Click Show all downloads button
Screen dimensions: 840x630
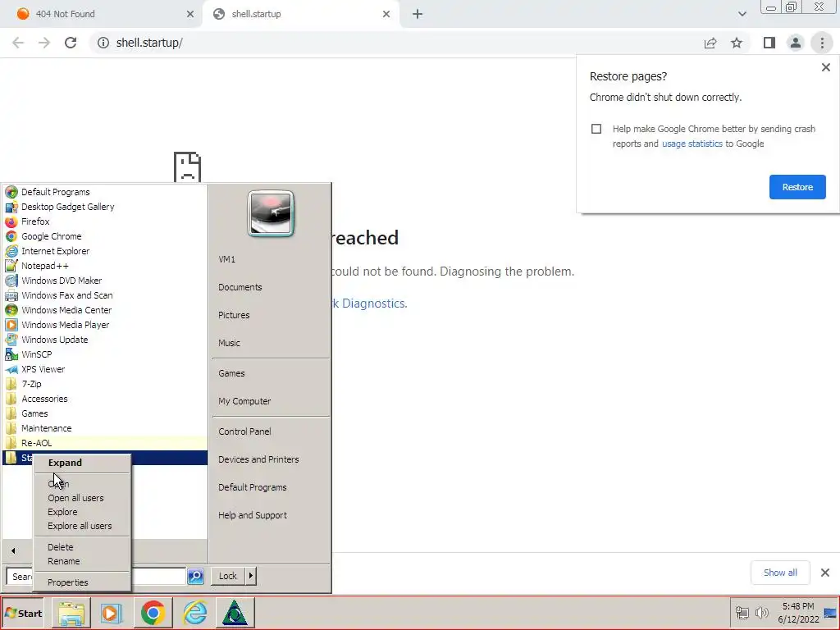point(780,573)
